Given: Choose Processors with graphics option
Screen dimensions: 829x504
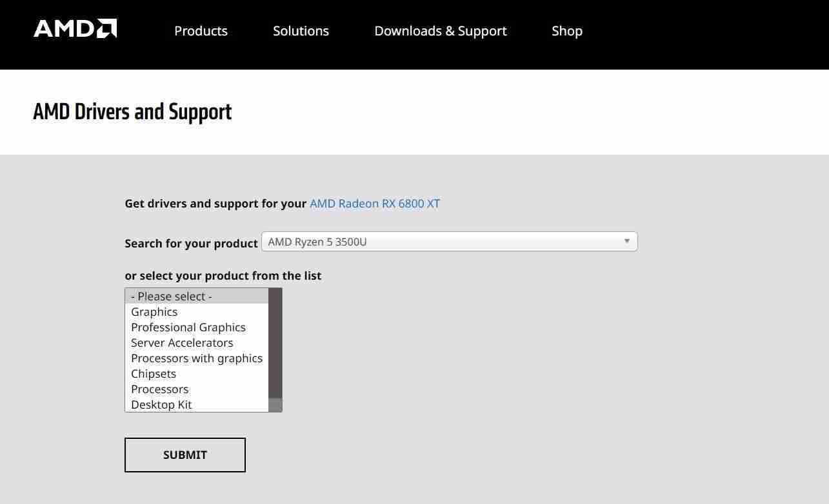Looking at the screenshot, I should pyautogui.click(x=197, y=358).
